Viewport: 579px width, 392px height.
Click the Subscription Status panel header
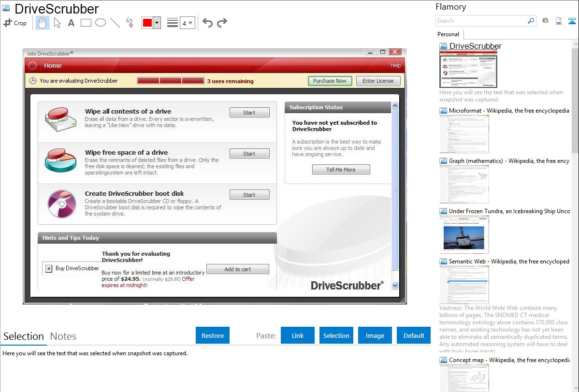coord(338,107)
